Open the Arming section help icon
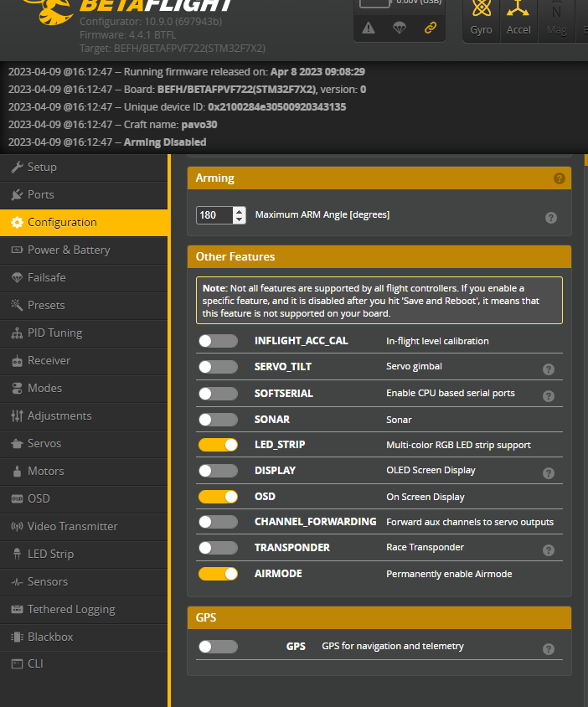Screen dimensions: 588x707 point(560,178)
